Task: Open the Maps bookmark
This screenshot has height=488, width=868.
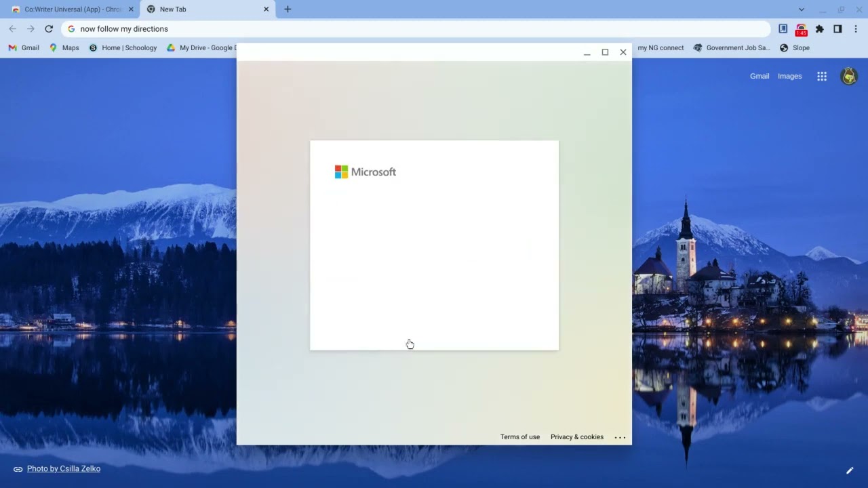Action: (x=64, y=48)
